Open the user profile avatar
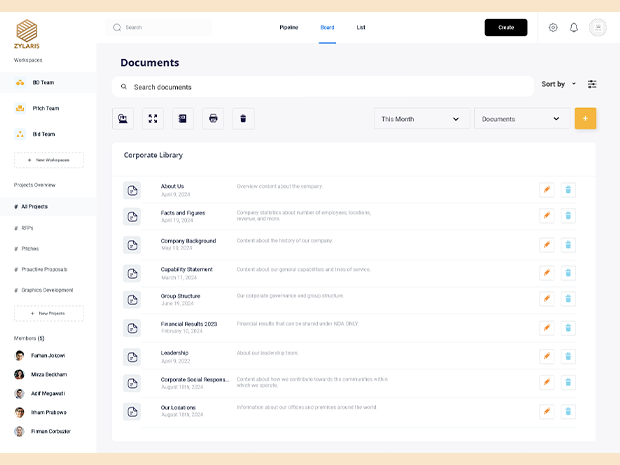 click(598, 28)
